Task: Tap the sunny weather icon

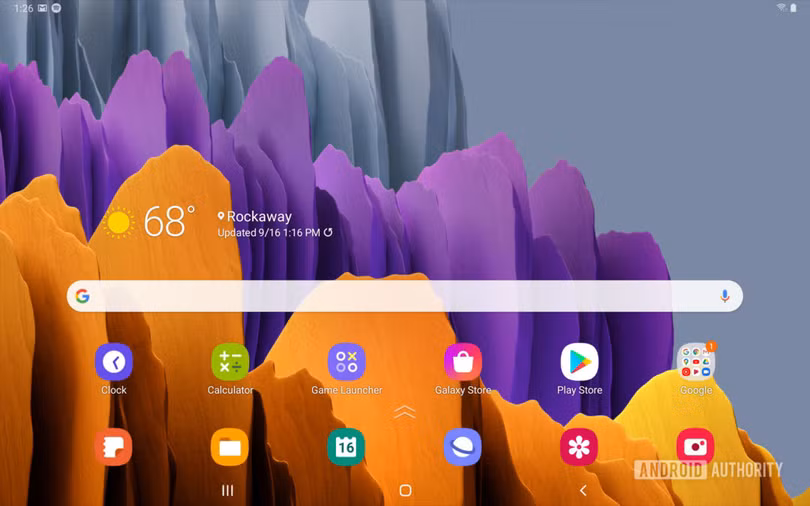Action: coord(119,223)
